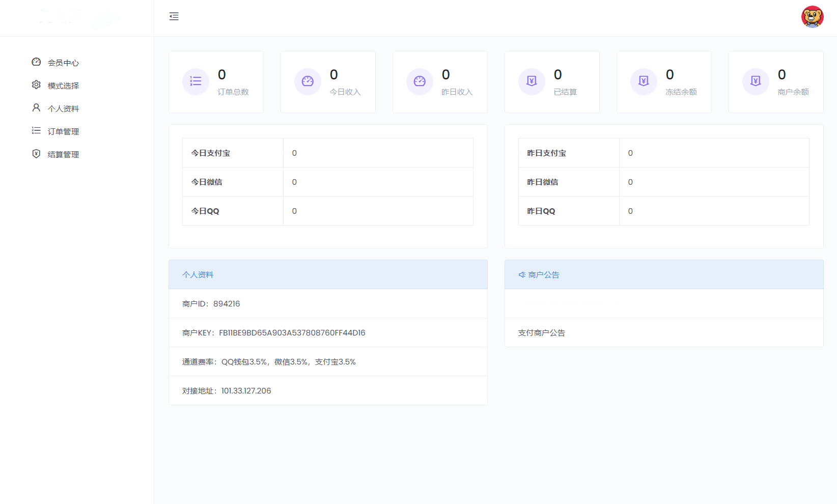Open the 模式选择 menu item
Image resolution: width=837 pixels, height=504 pixels.
pyautogui.click(x=63, y=86)
